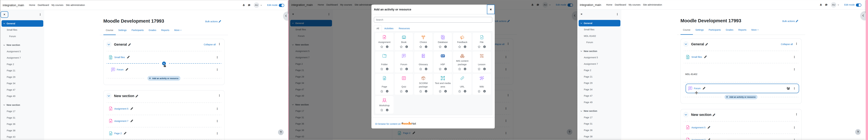Pick the H5P activity icon
This screenshot has width=868, height=140.
pos(443,56)
